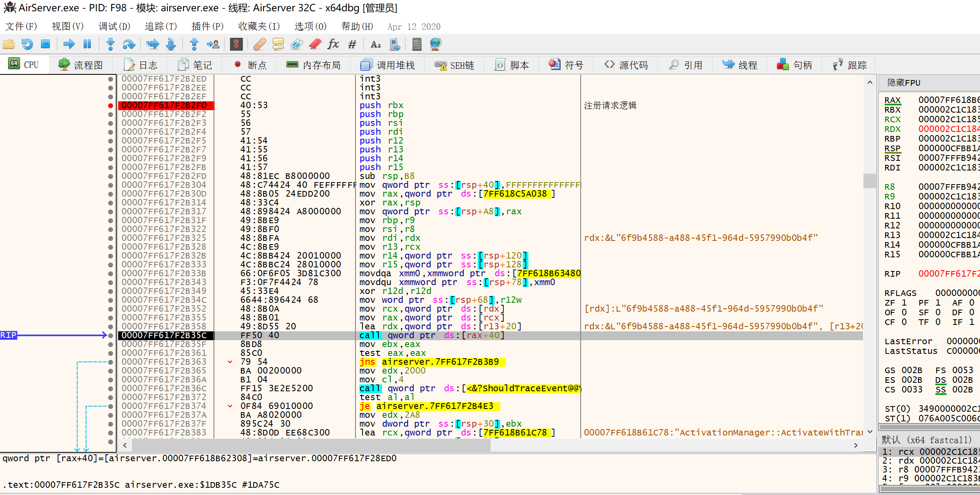The width and height of the screenshot is (980, 495).
Task: Run the program with the blue arrow icon
Action: coord(69,44)
